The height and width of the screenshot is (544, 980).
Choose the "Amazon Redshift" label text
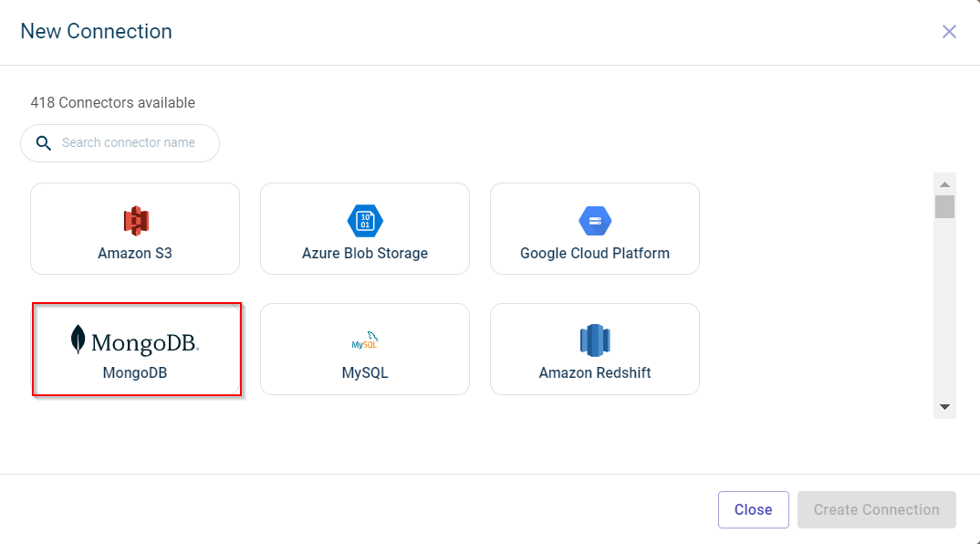(x=595, y=372)
